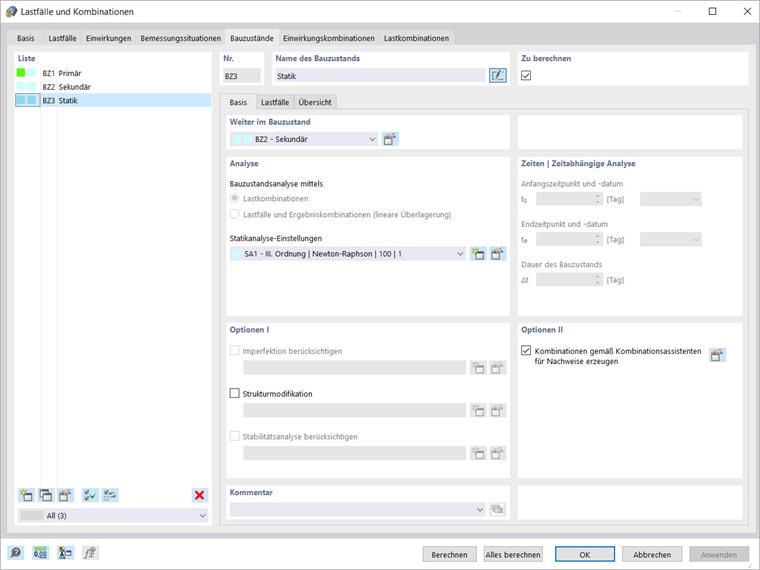Click edit Imperfektion icon

[497, 368]
